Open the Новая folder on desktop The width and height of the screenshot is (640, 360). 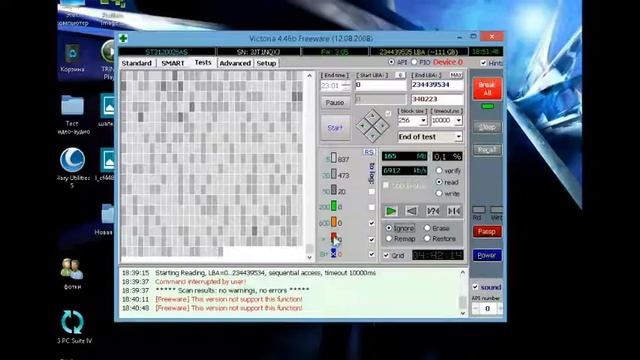tap(106, 220)
